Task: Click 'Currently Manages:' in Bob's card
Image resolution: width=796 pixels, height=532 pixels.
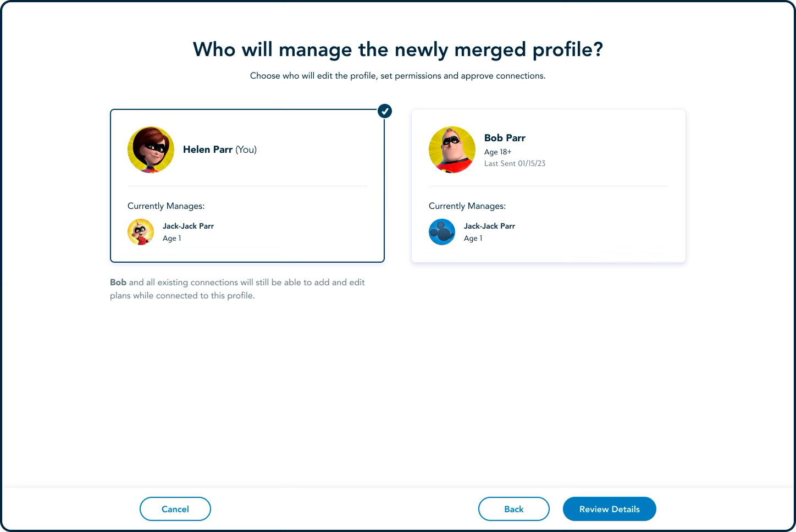Action: click(x=467, y=206)
